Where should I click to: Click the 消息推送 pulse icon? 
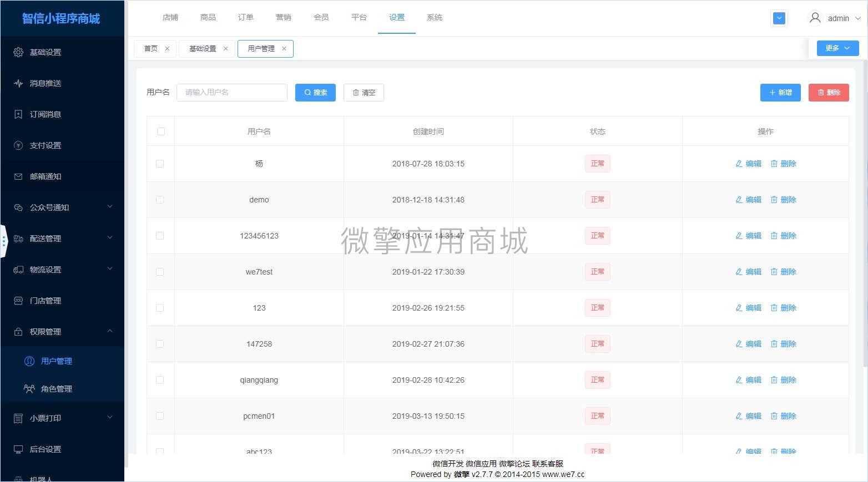click(x=18, y=83)
